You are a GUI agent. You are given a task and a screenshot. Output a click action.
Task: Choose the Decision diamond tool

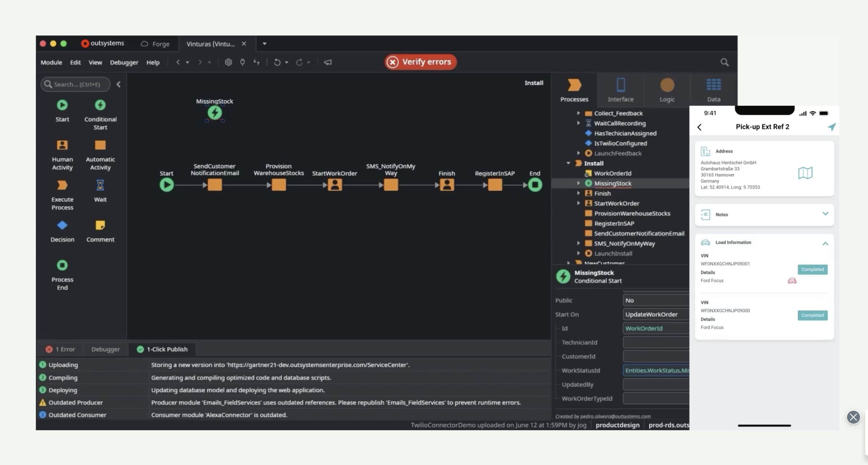pyautogui.click(x=62, y=231)
